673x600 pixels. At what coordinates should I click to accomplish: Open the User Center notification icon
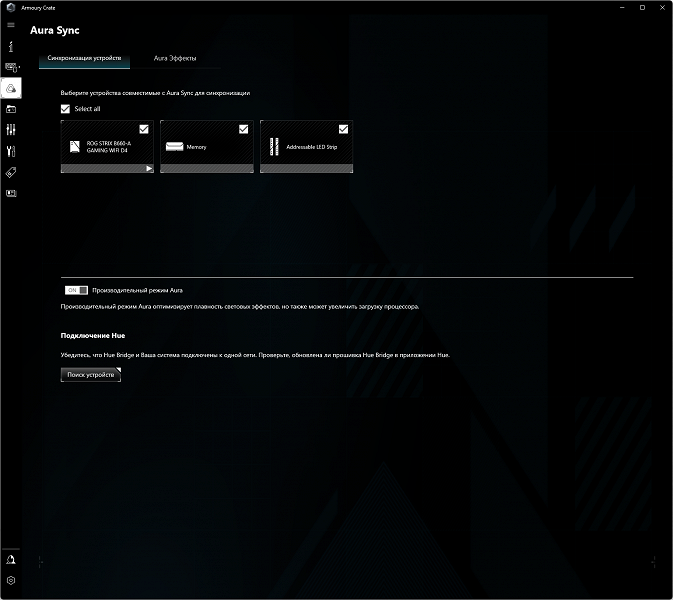(x=11, y=560)
